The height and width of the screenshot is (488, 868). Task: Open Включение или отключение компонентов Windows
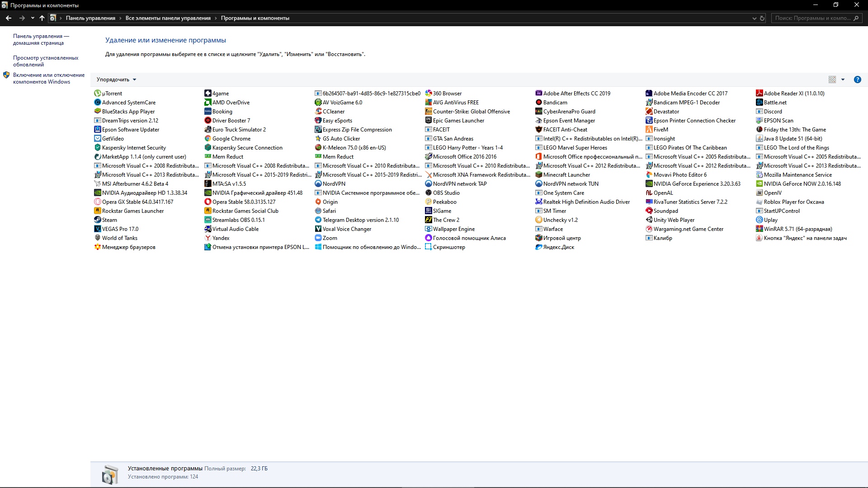click(x=49, y=78)
